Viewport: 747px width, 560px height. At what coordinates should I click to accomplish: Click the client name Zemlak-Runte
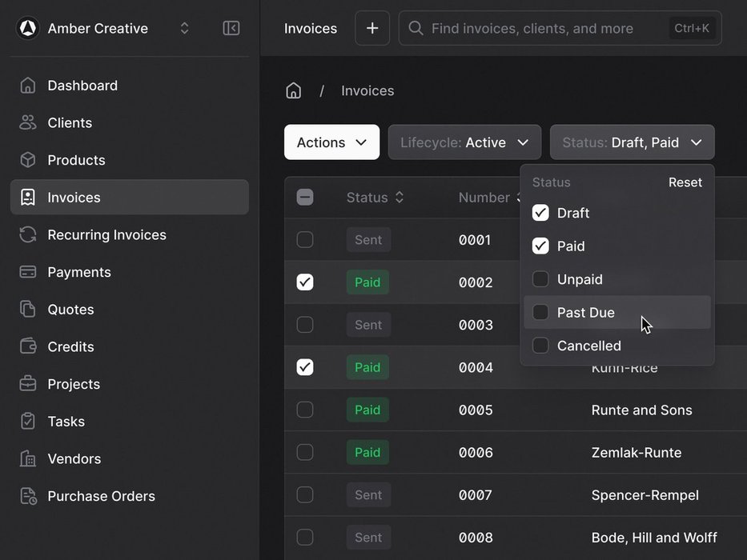636,452
